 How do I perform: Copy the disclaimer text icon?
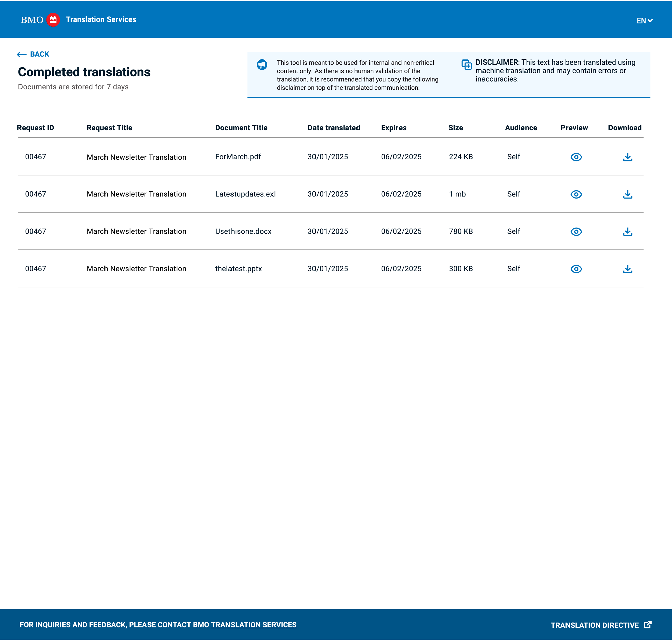[466, 64]
